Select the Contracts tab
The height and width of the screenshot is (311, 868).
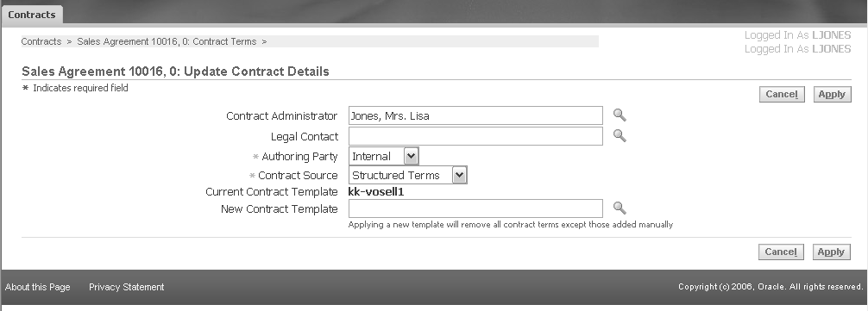32,15
